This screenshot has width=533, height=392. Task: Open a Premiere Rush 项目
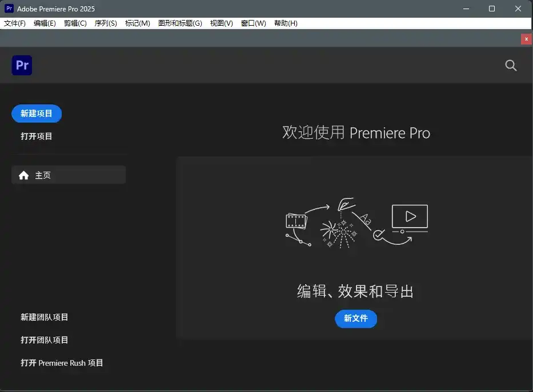62,362
